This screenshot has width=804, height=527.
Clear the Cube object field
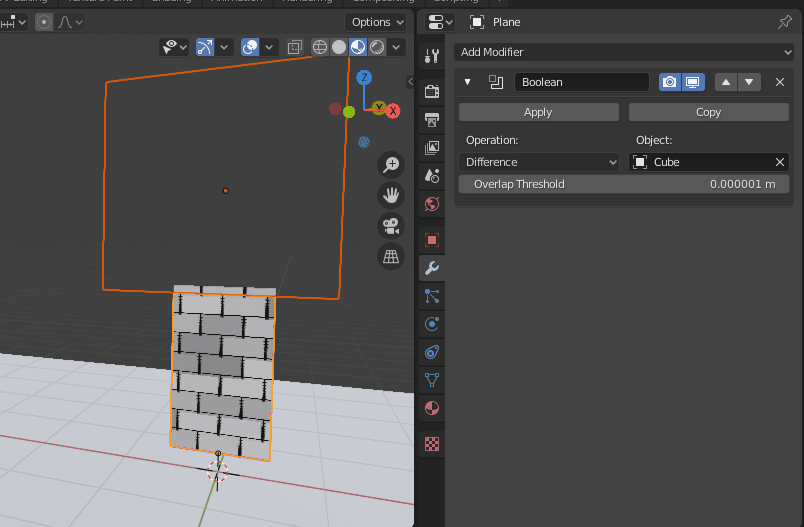pos(780,162)
